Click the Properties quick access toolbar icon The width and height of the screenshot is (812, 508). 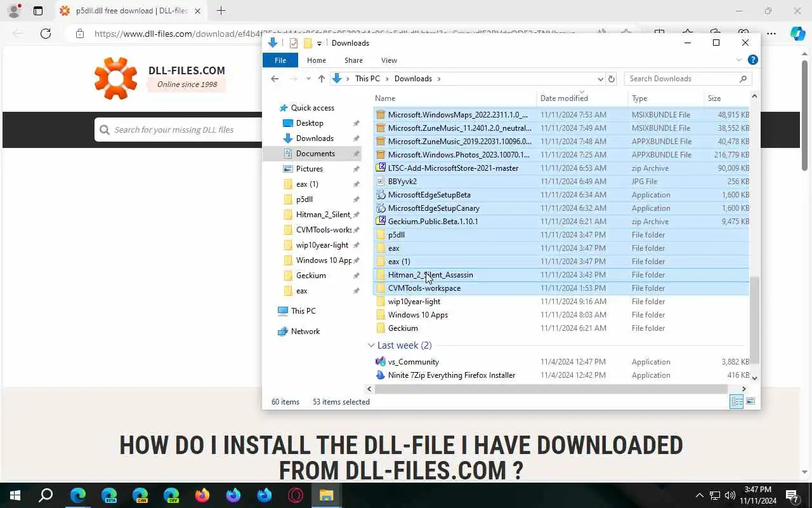pyautogui.click(x=293, y=43)
